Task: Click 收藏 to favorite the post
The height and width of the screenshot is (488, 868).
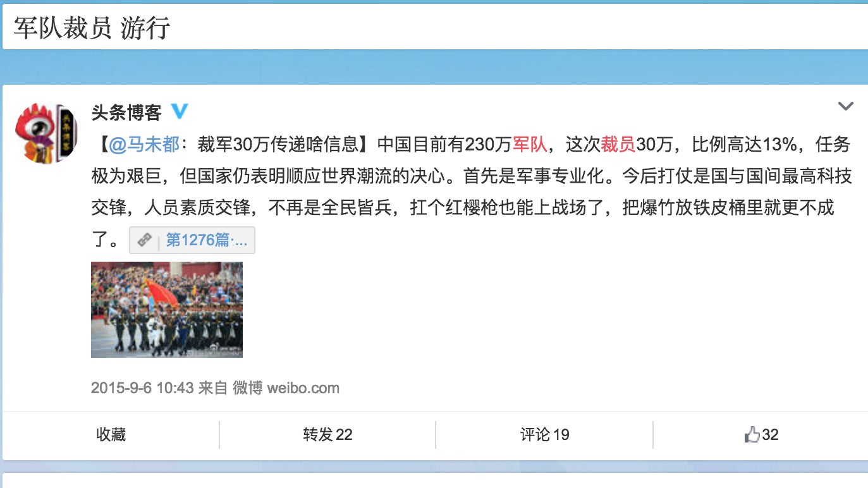Action: pyautogui.click(x=111, y=435)
